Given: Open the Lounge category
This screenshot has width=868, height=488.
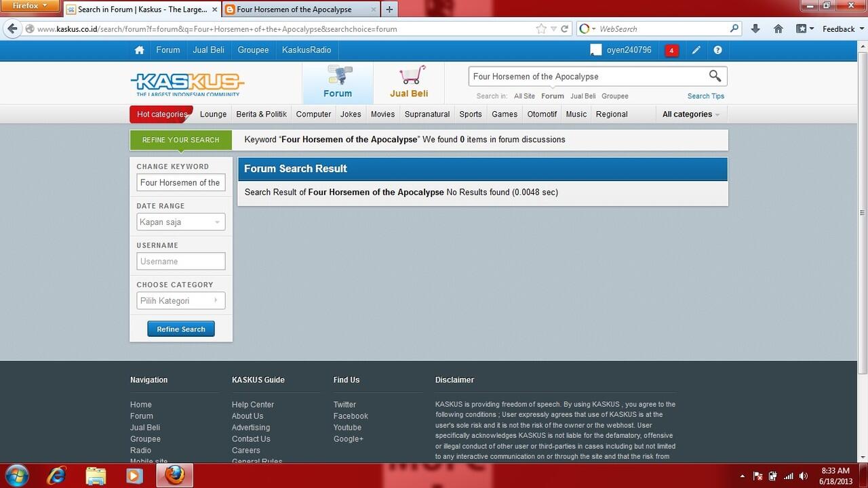Looking at the screenshot, I should point(214,115).
